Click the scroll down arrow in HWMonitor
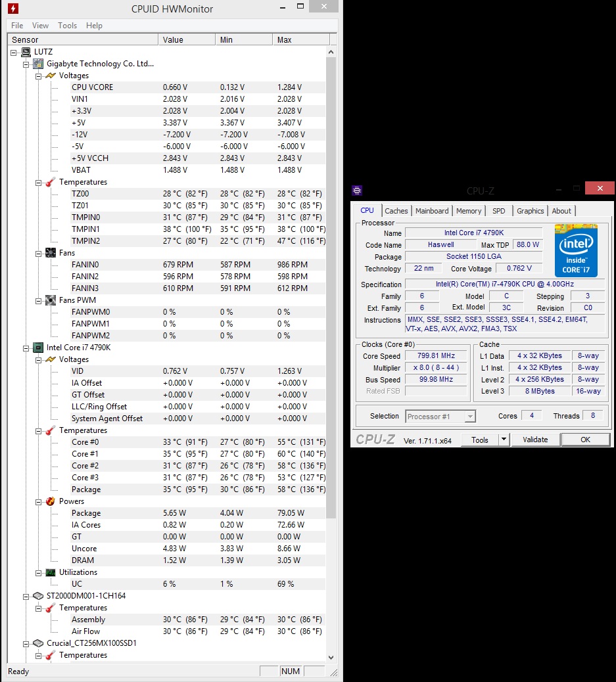The height and width of the screenshot is (682, 616). point(331,657)
